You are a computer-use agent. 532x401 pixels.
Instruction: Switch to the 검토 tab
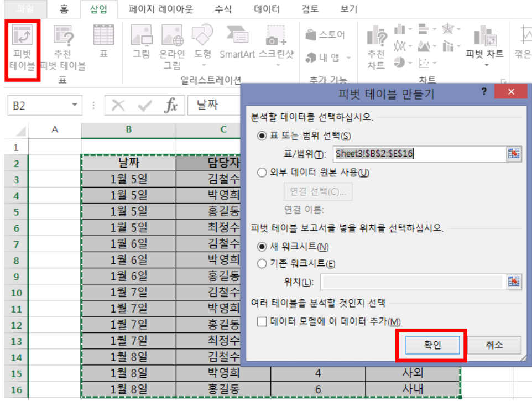[x=310, y=9]
